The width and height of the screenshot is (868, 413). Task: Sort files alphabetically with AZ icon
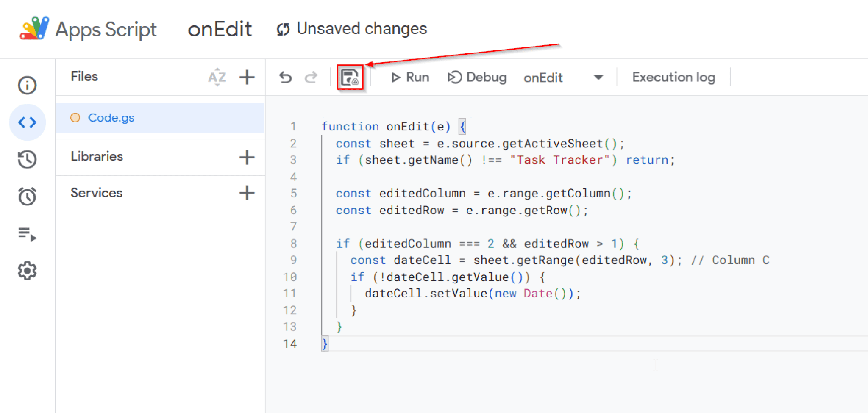click(x=217, y=77)
